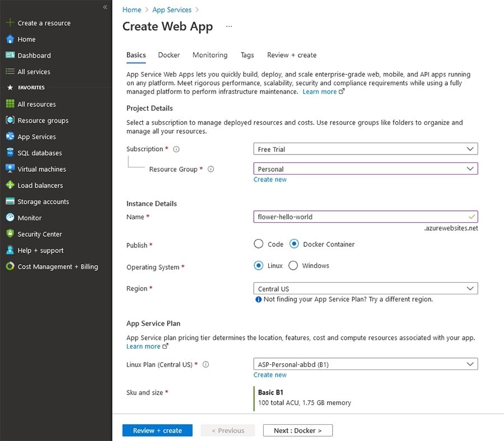Viewport: 504px width, 441px height.
Task: Click the Next : Docker button
Action: (x=297, y=430)
